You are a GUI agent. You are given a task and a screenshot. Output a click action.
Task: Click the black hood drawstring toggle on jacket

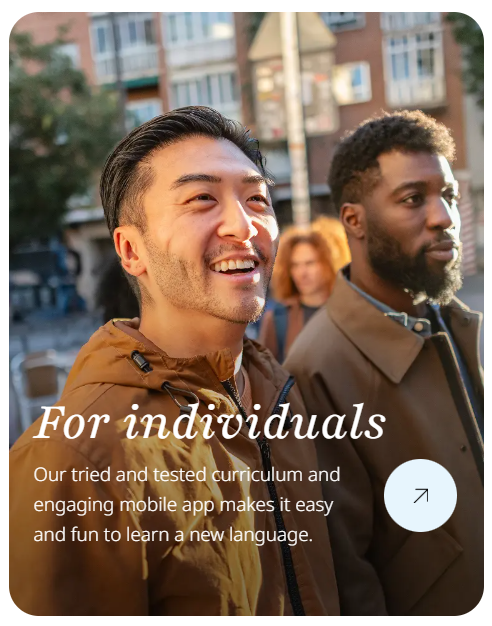pyautogui.click(x=141, y=361)
